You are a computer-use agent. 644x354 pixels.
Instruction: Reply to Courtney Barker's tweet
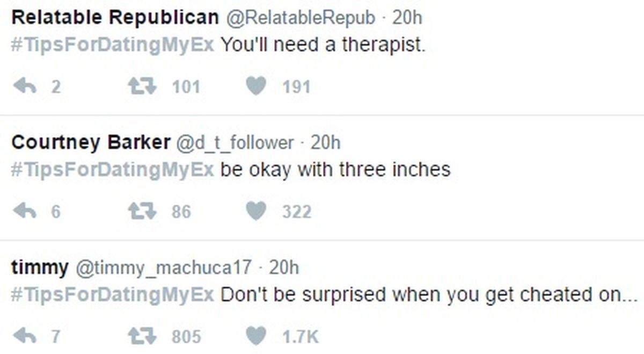click(x=25, y=211)
